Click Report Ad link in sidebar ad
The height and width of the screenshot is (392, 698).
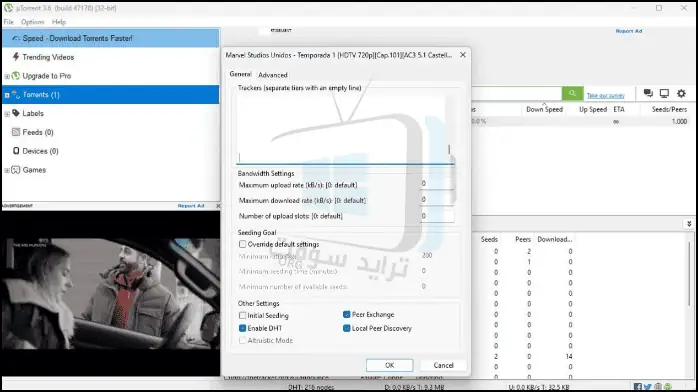[x=191, y=206]
